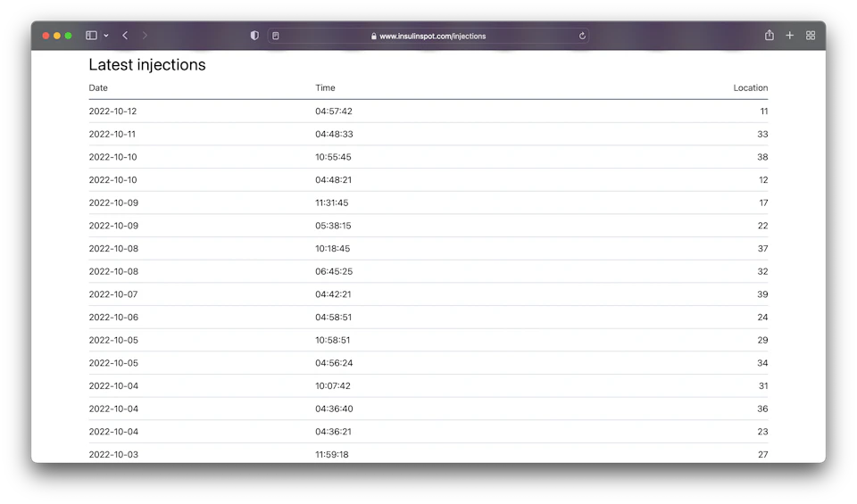857x504 pixels.
Task: Open a new tab with plus button
Action: click(790, 36)
